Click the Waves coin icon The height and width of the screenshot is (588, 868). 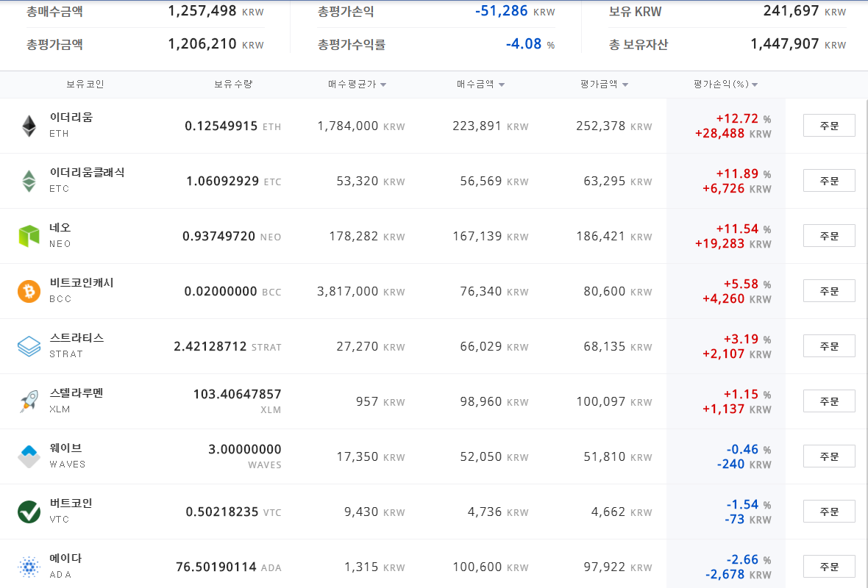tap(29, 456)
